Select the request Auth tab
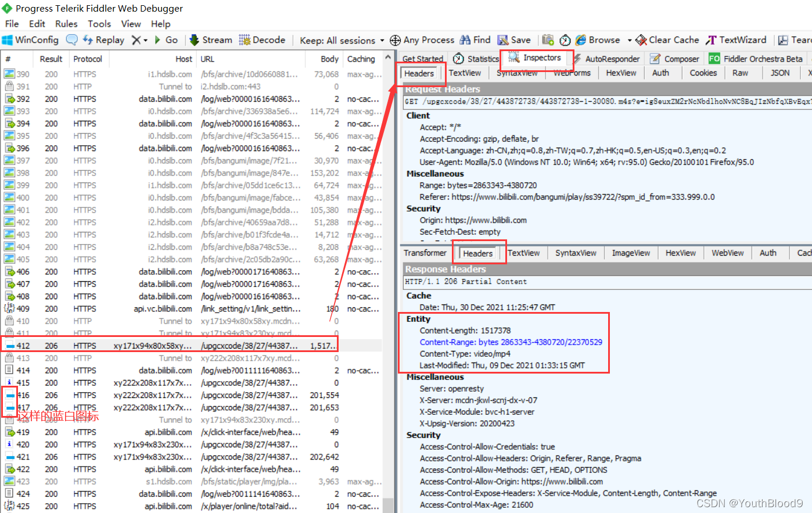Viewport: 812px width, 513px height. click(x=660, y=73)
